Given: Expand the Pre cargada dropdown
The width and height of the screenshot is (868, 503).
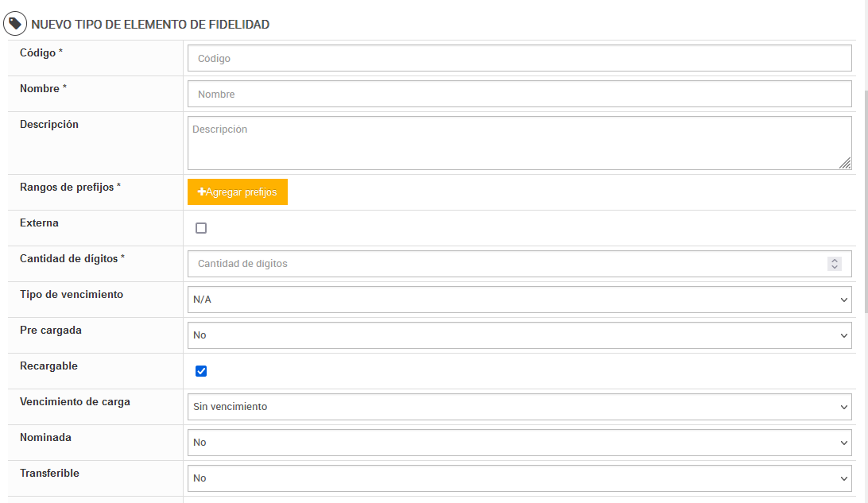Looking at the screenshot, I should point(520,335).
